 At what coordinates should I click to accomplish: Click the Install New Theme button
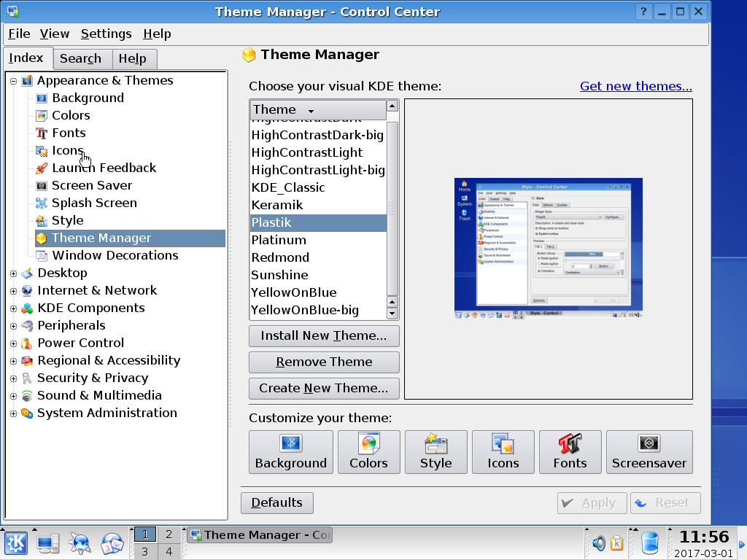(x=324, y=335)
